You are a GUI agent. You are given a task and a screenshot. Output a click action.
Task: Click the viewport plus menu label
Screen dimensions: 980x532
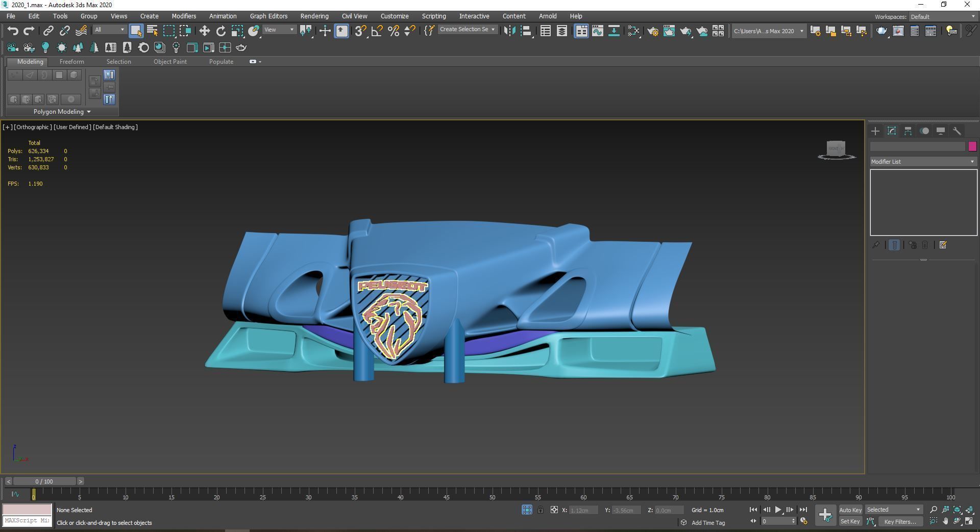pyautogui.click(x=8, y=127)
